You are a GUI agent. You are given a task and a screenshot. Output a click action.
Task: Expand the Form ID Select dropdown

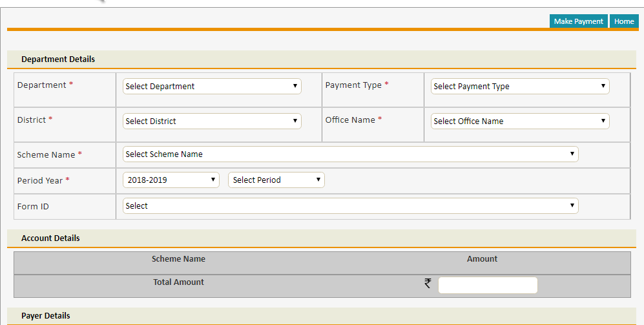pos(350,205)
